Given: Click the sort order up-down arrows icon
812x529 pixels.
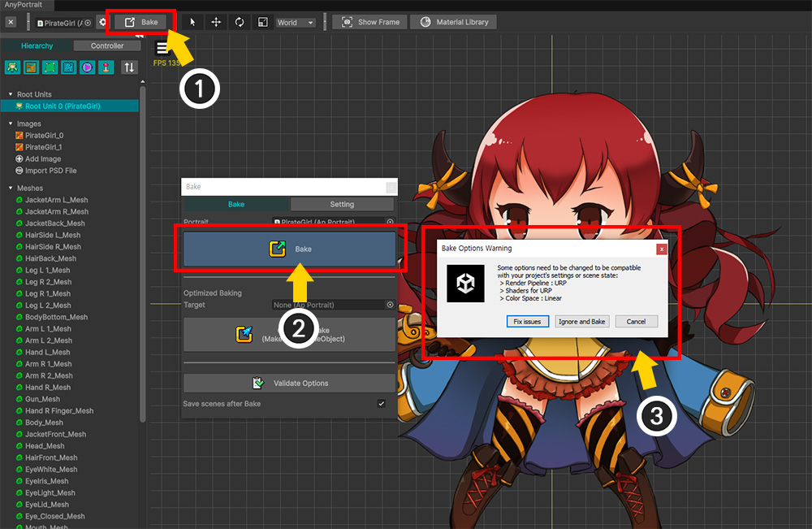Looking at the screenshot, I should 129,67.
